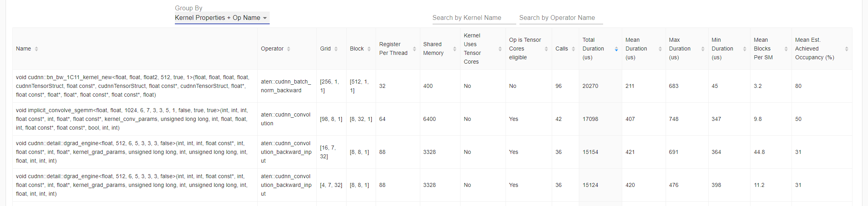Image resolution: width=868 pixels, height=206 pixels.
Task: Sort by Kernel Uses Tensor Cores
Action: 500,49
